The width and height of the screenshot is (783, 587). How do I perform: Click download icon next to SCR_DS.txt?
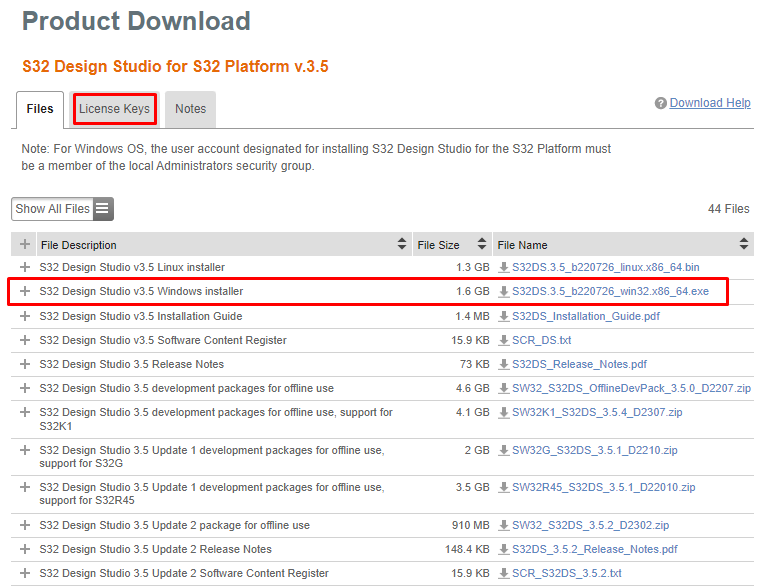click(504, 340)
